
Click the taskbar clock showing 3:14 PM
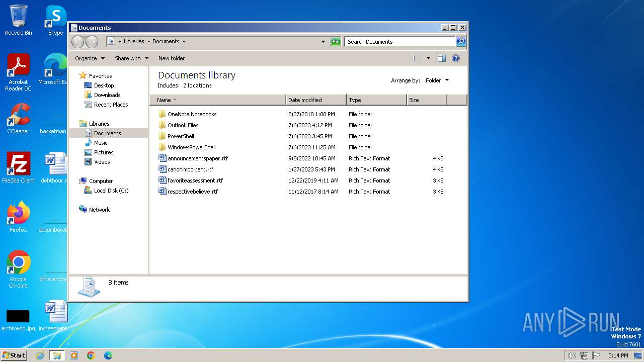coord(618,355)
